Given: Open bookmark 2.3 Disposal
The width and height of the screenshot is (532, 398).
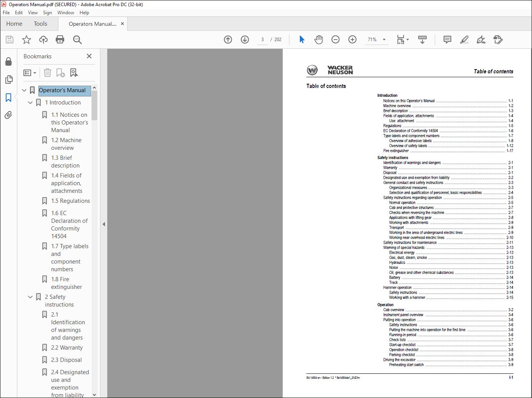Looking at the screenshot, I should [x=66, y=360].
